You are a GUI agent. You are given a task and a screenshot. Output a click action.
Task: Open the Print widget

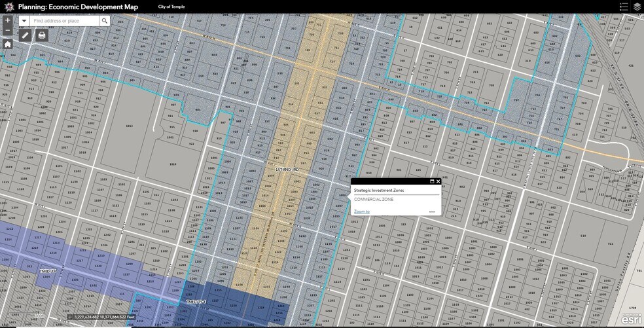42,35
